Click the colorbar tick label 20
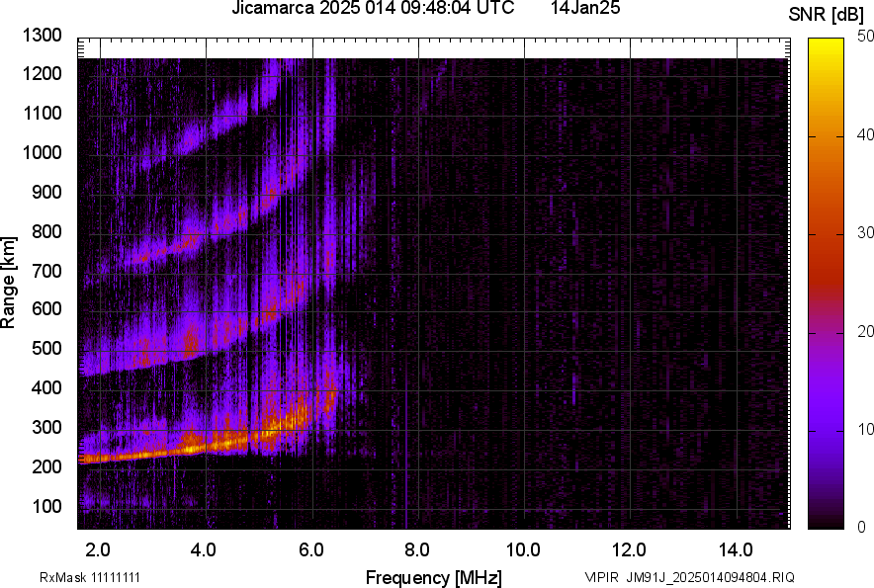874x588 pixels. 866,332
